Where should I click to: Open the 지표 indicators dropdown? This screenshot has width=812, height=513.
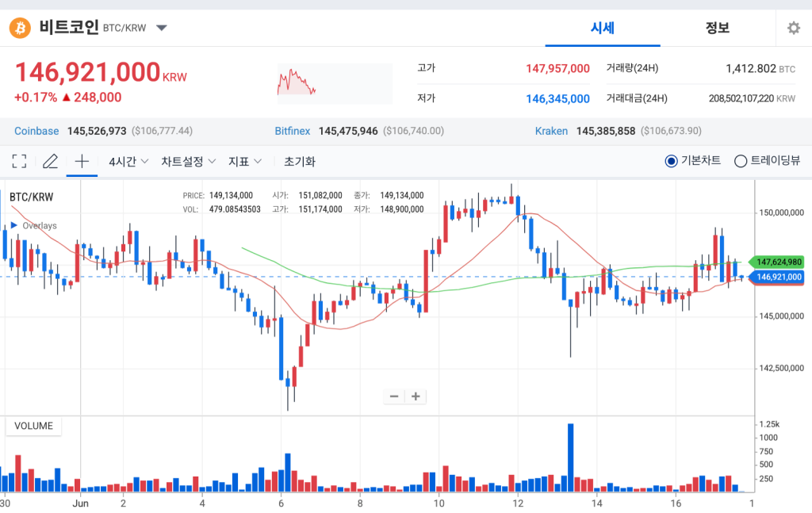[244, 162]
